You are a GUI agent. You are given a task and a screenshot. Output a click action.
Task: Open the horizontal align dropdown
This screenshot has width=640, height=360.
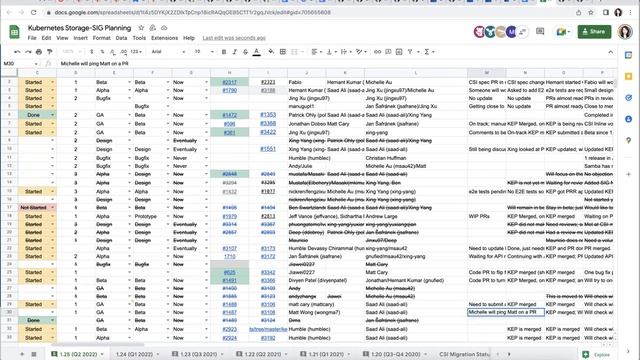click(x=316, y=52)
